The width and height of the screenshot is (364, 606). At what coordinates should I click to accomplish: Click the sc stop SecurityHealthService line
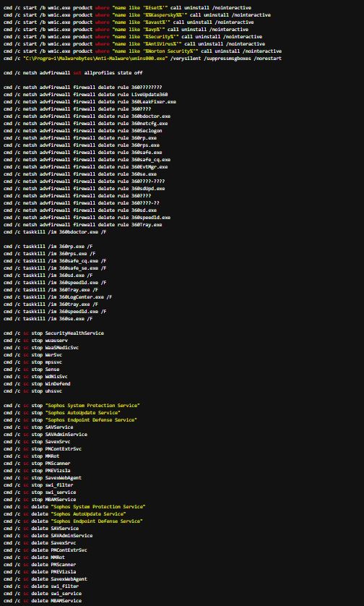pos(53,333)
